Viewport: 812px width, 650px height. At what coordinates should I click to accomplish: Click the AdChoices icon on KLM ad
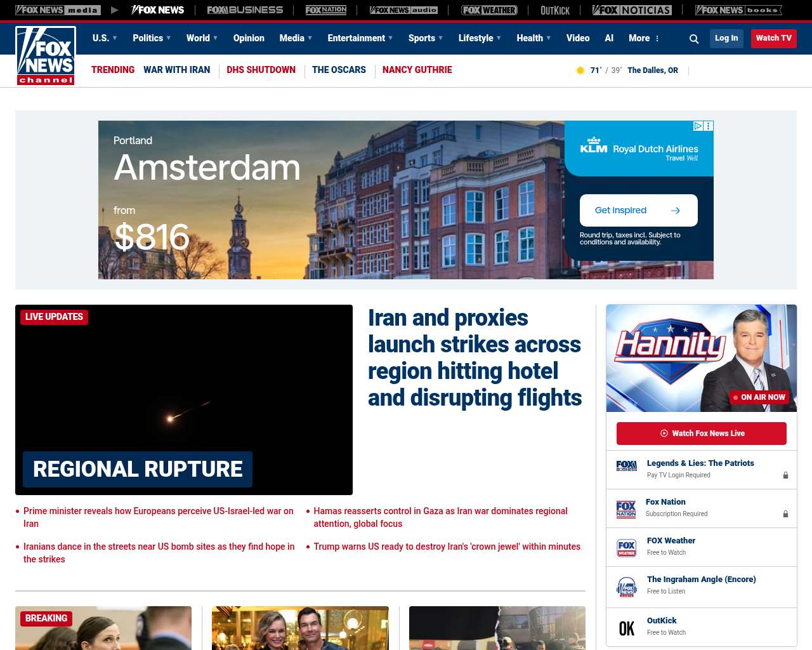point(698,126)
